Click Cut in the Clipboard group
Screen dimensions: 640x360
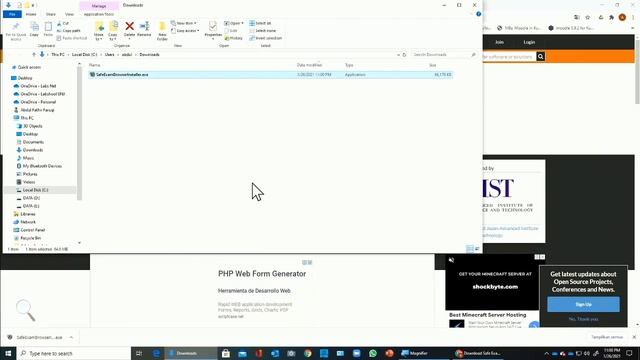coord(63,24)
